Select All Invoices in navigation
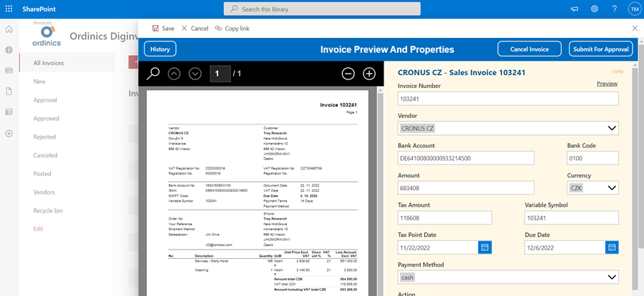The height and width of the screenshot is (296, 644). [49, 63]
